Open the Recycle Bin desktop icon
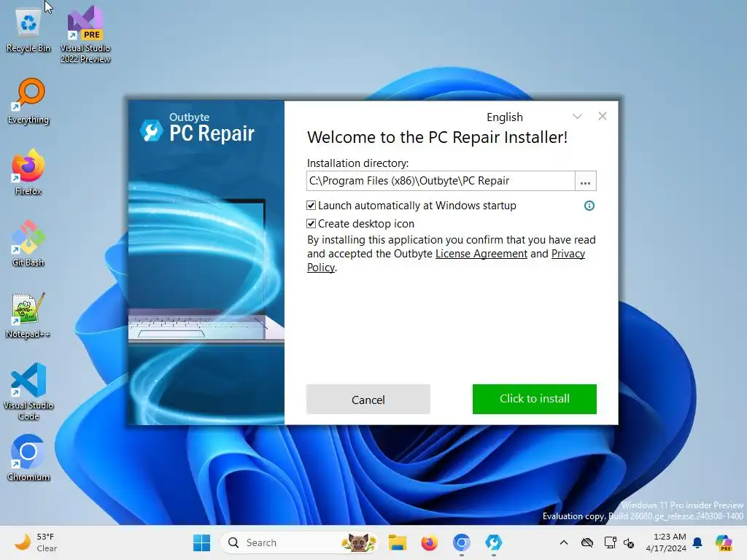 [28, 29]
